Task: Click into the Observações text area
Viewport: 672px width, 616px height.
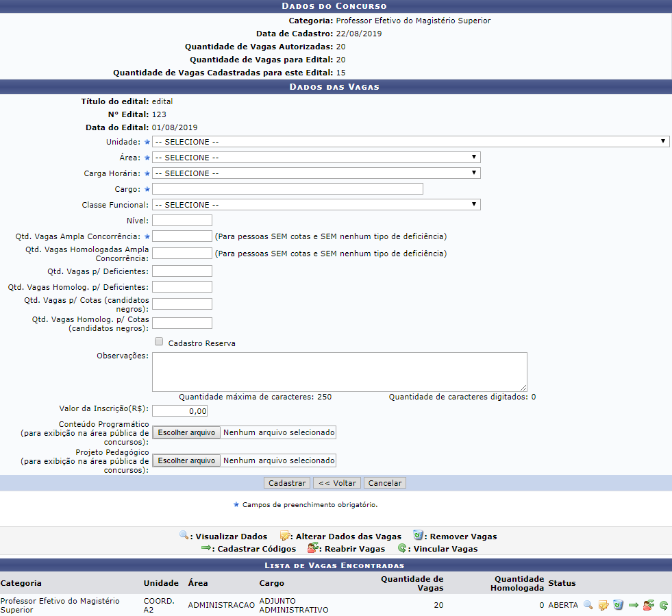Action: pos(339,372)
